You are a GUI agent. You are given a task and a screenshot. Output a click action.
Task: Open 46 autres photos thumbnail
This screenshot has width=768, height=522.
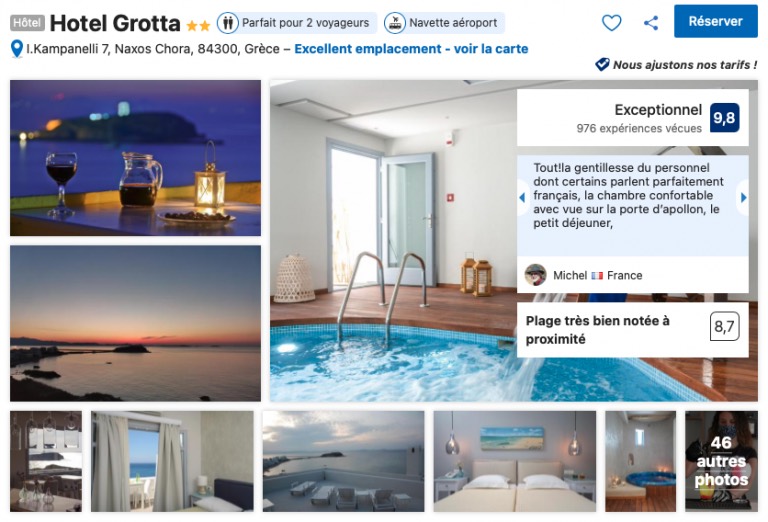pos(721,461)
